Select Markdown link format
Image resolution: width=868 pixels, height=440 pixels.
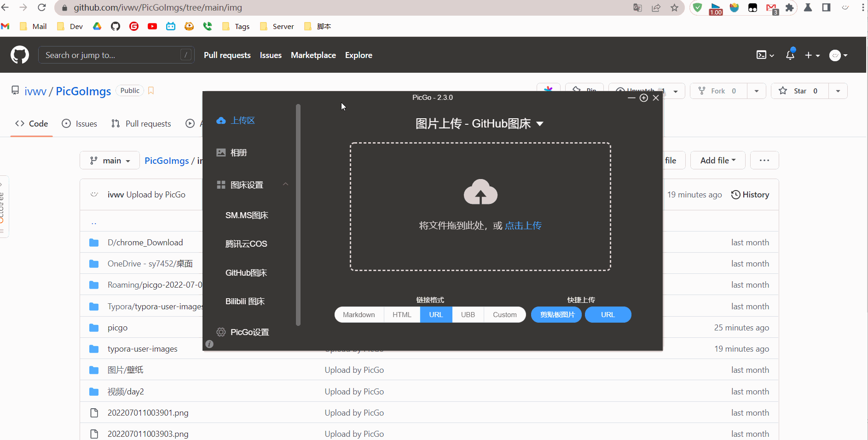(x=359, y=315)
